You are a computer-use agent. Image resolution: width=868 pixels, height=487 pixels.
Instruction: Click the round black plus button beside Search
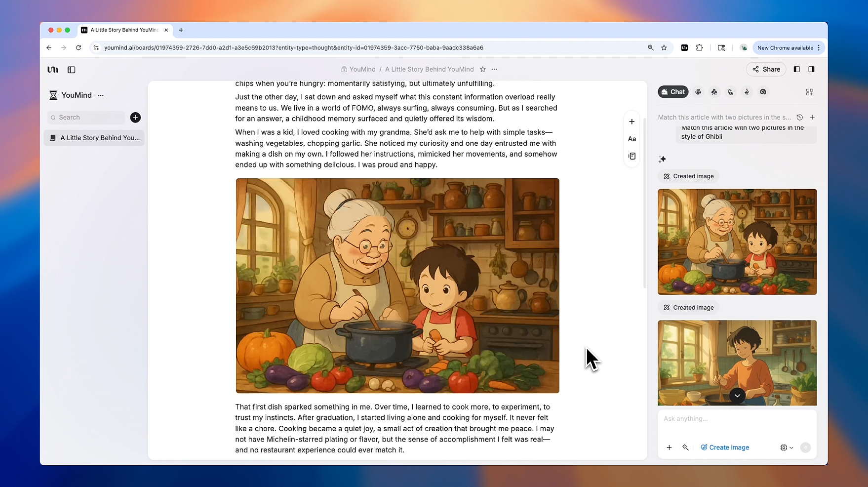pyautogui.click(x=135, y=118)
